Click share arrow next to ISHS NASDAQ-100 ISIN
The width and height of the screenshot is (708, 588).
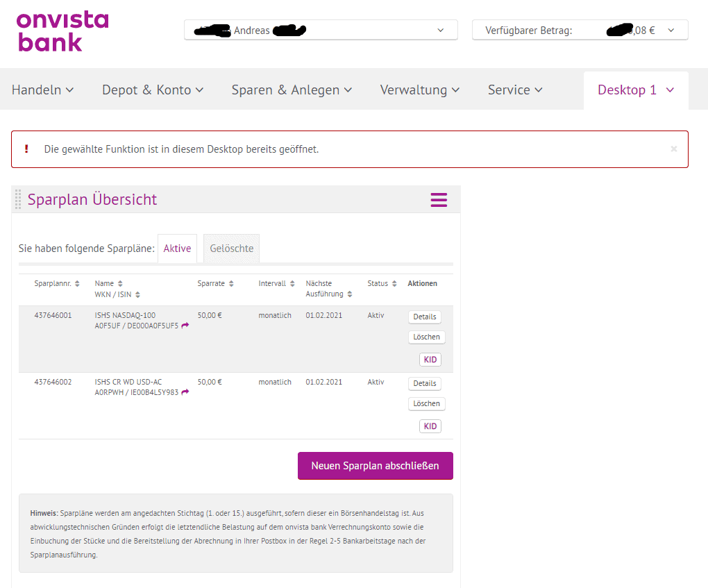[185, 326]
